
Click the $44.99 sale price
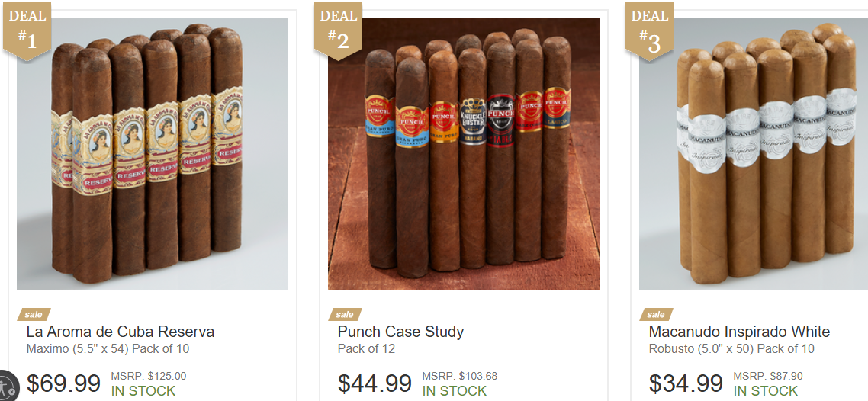coord(375,383)
